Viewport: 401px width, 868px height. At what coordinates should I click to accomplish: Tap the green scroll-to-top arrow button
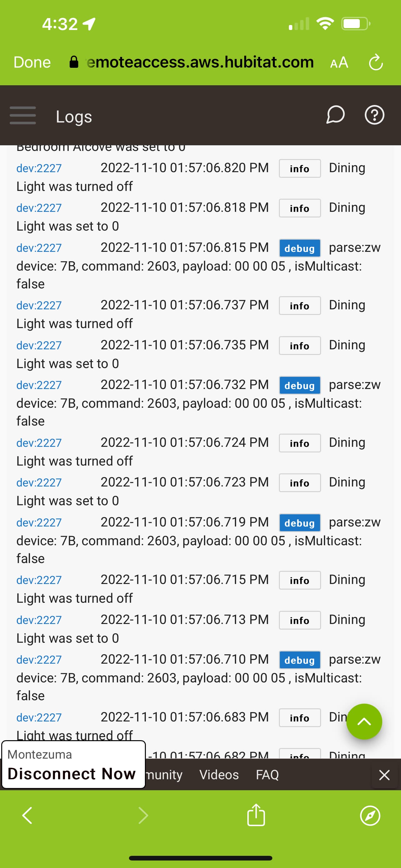coord(364,721)
